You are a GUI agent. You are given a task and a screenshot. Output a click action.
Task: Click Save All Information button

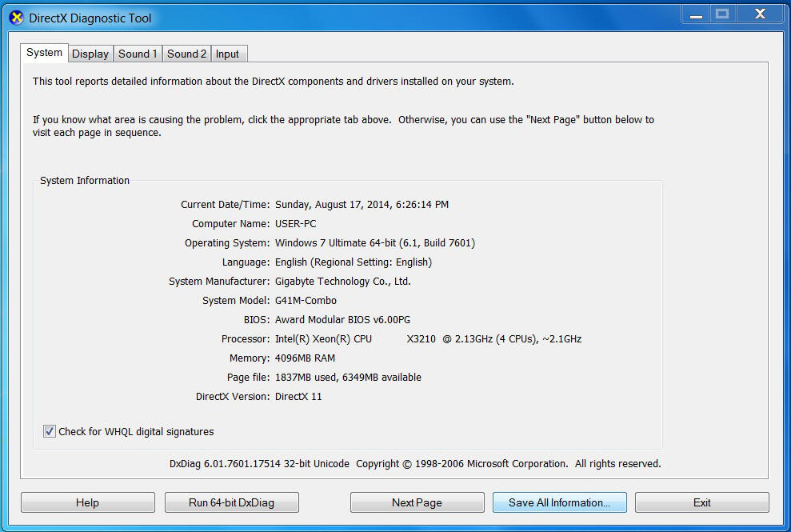[559, 502]
